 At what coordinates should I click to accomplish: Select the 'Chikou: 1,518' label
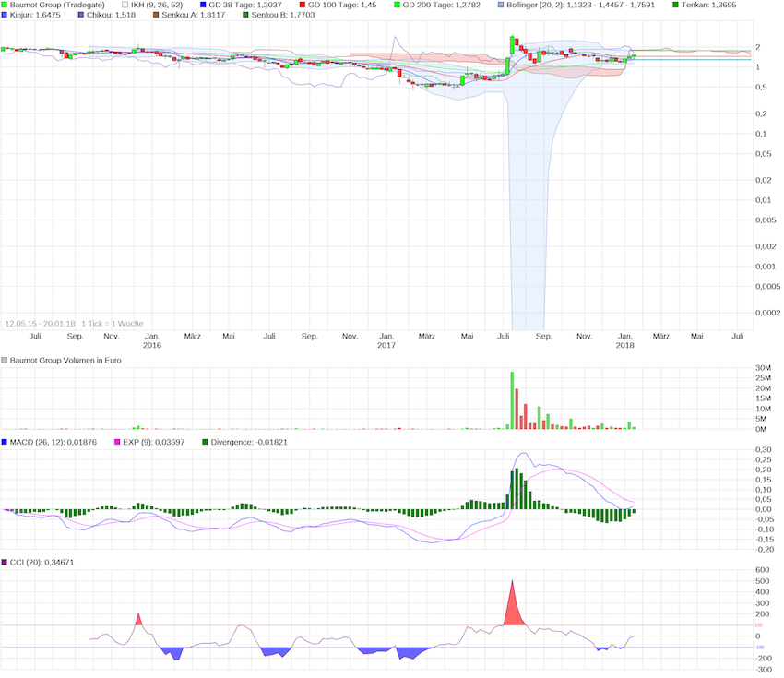tap(111, 15)
